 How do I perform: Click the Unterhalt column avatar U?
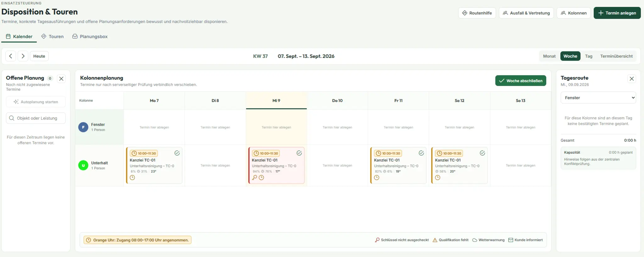(x=83, y=165)
